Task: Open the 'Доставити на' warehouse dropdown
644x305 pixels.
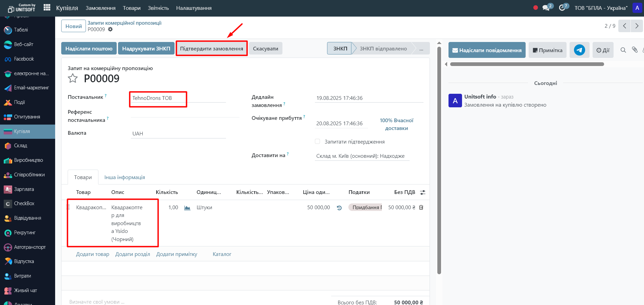Action: tap(362, 156)
